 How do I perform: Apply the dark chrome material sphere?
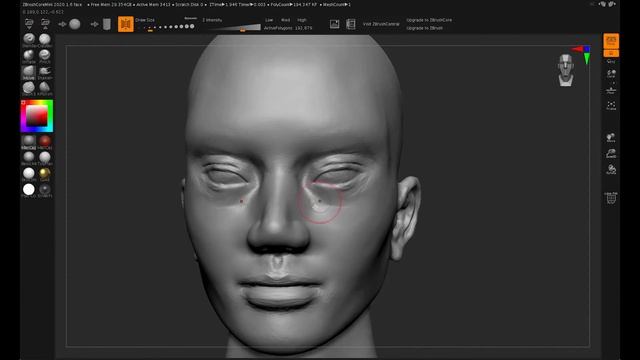point(45,190)
